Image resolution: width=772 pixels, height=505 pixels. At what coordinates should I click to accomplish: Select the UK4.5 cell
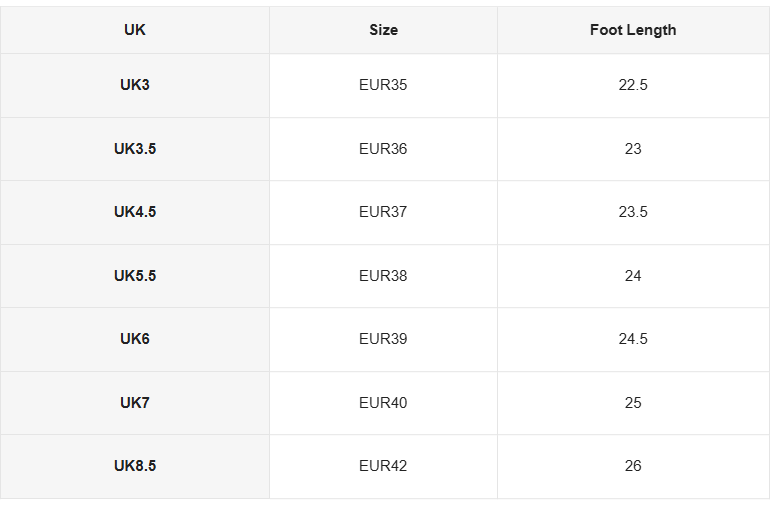coord(135,212)
